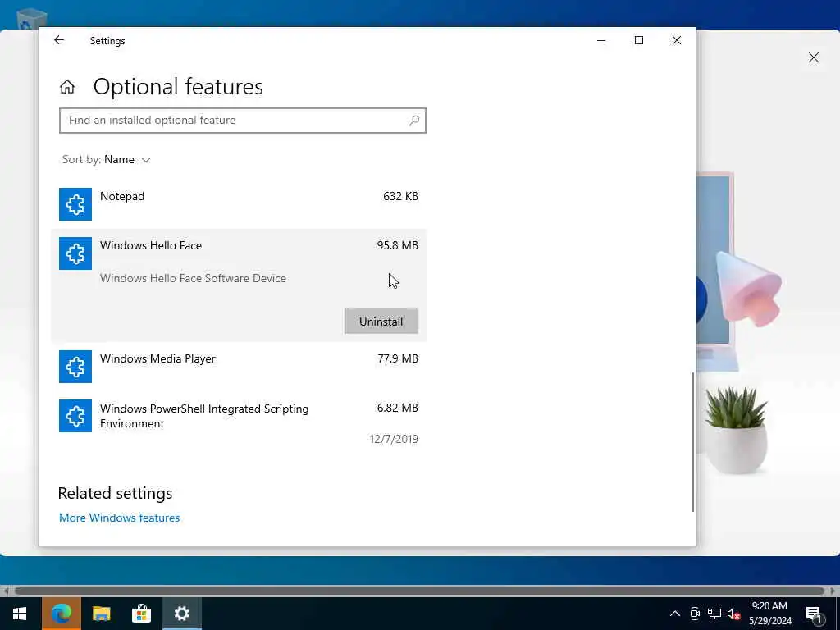
Task: Click the horizontal scrollbar above the taskbar
Action: [x=419, y=591]
